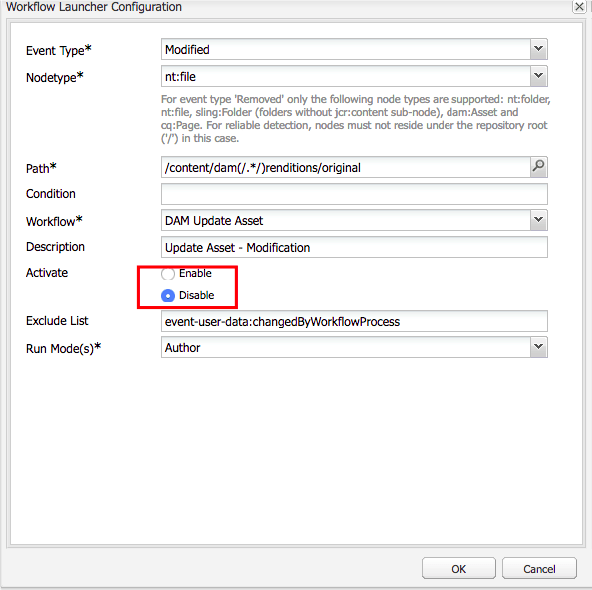Focus the Path input field
This screenshot has height=590, width=592.
point(346,167)
